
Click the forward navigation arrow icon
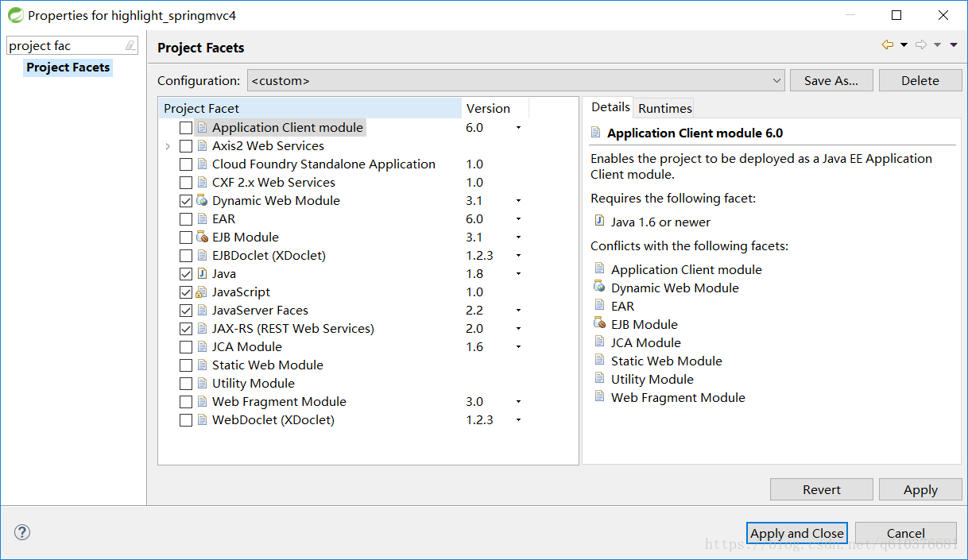coord(921,45)
